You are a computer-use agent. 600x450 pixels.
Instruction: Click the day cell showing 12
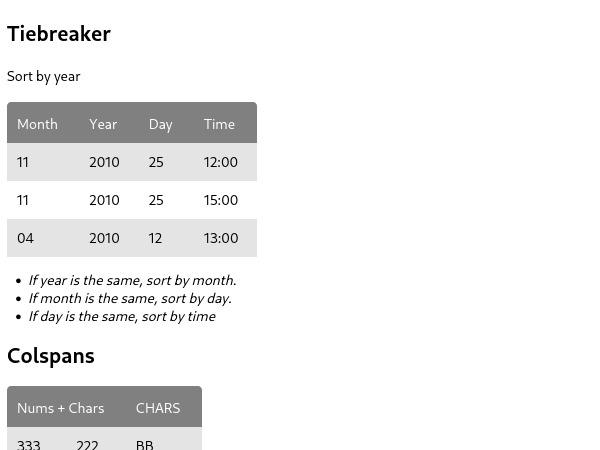click(155, 238)
